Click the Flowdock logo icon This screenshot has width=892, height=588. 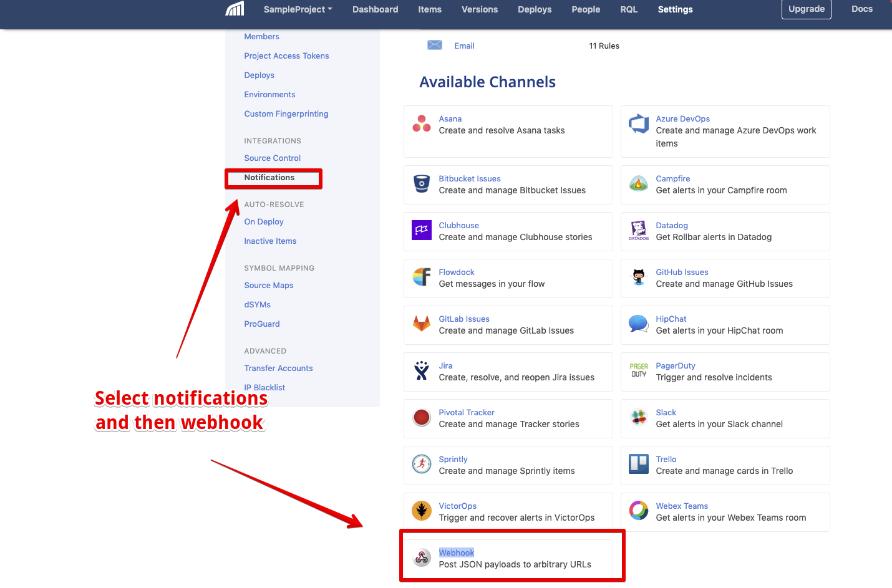click(x=422, y=277)
